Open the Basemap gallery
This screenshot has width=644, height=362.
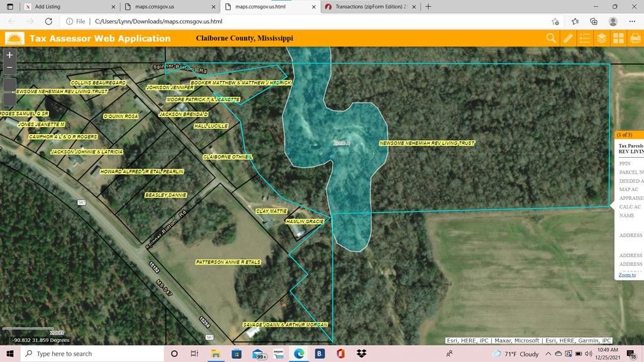(618, 38)
